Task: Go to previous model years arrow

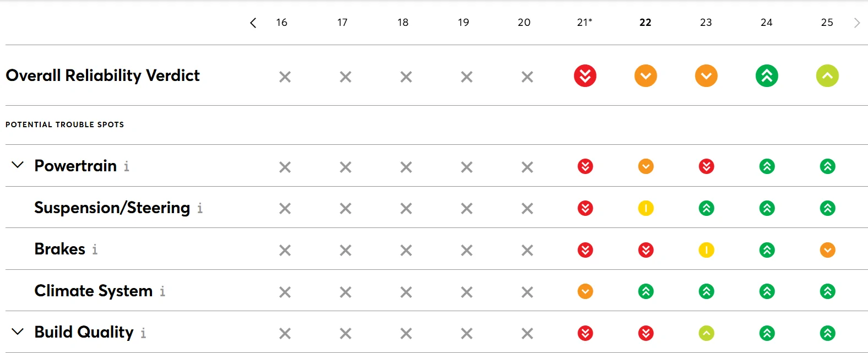Action: pos(253,23)
